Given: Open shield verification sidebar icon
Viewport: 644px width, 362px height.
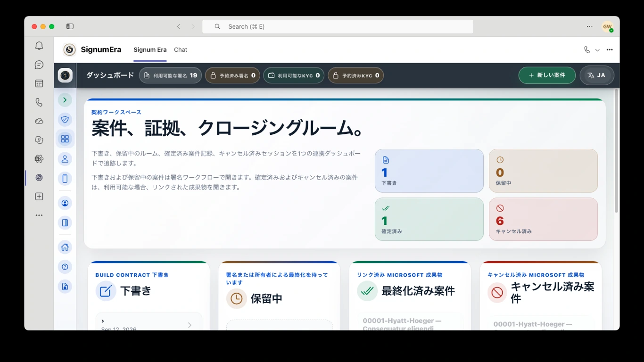Looking at the screenshot, I should click(x=65, y=120).
